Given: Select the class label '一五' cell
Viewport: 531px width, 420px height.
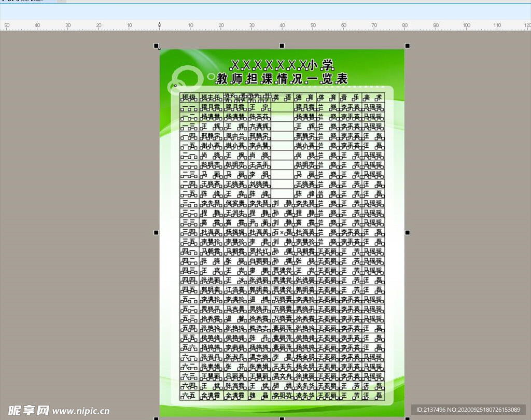Looking at the screenshot, I should pos(189,146).
